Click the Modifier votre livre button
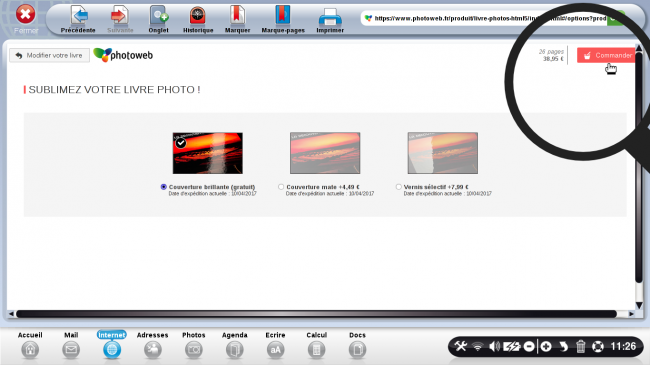This screenshot has width=650, height=365. [x=49, y=55]
